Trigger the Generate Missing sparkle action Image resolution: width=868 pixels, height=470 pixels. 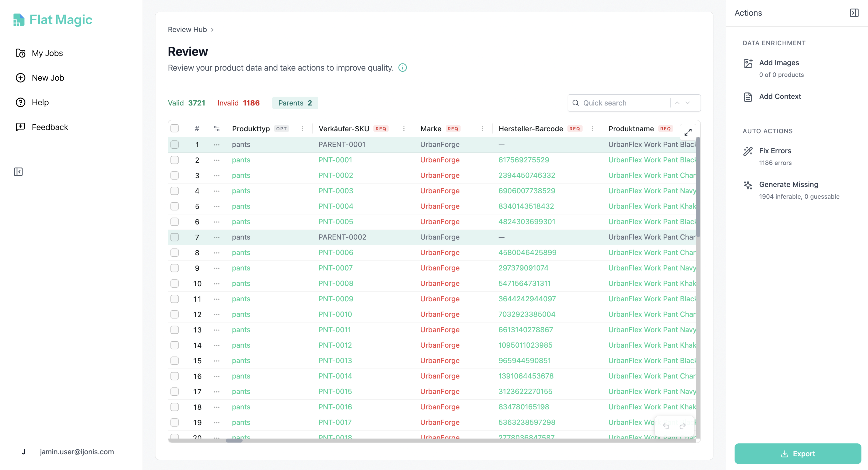point(789,184)
